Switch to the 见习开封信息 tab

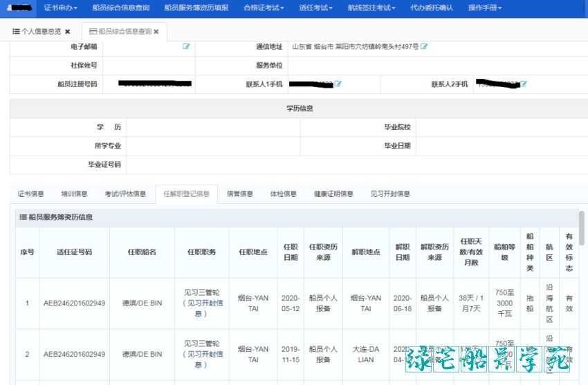(x=390, y=194)
